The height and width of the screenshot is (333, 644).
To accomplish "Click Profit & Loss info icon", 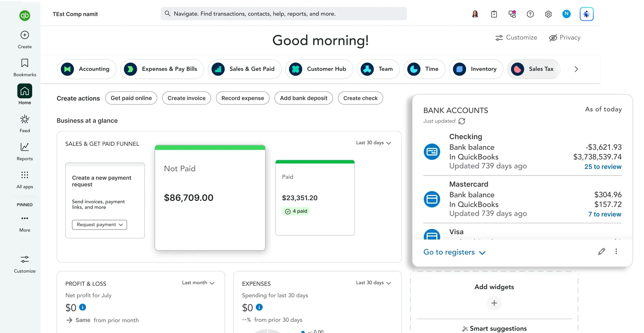I will [x=82, y=307].
